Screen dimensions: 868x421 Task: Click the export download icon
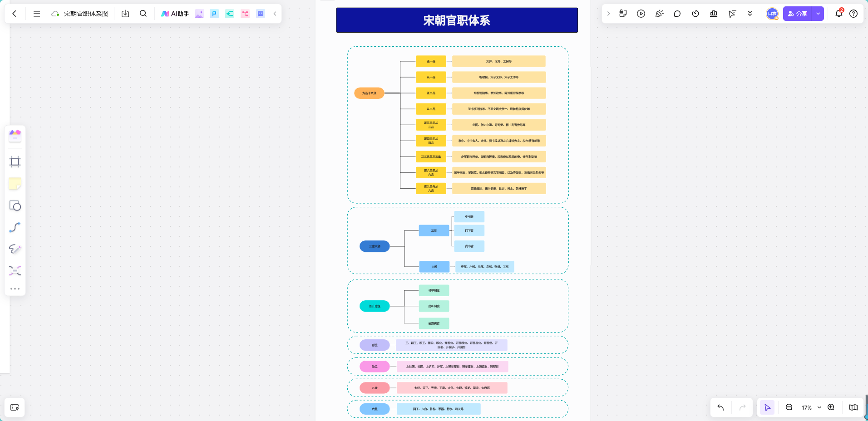point(125,14)
